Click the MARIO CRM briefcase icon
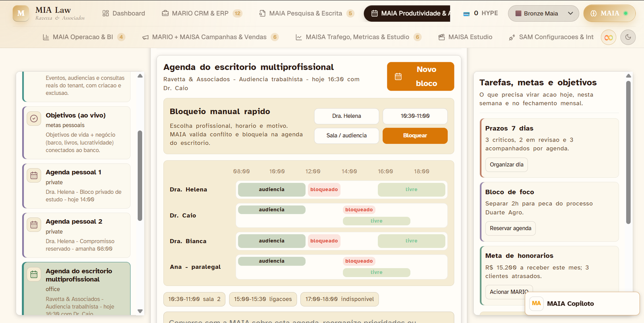Image resolution: width=644 pixels, height=323 pixels. [x=165, y=13]
